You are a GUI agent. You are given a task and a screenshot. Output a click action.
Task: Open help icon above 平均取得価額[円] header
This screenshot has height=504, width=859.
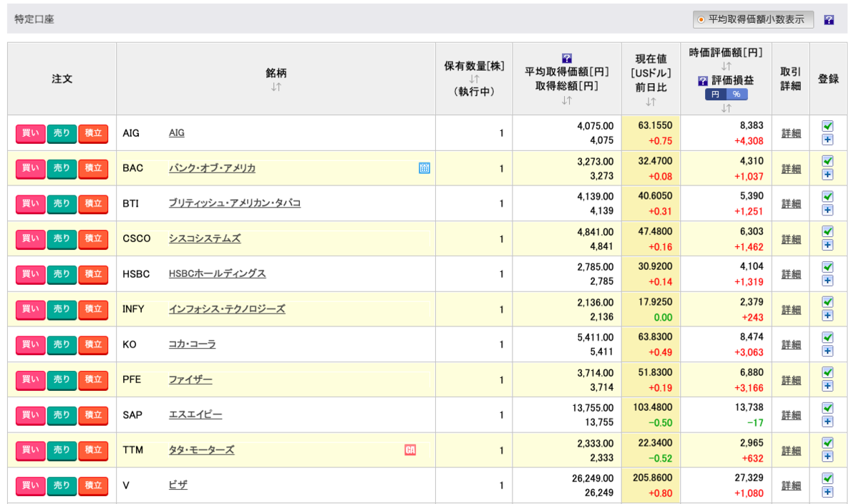click(x=566, y=58)
